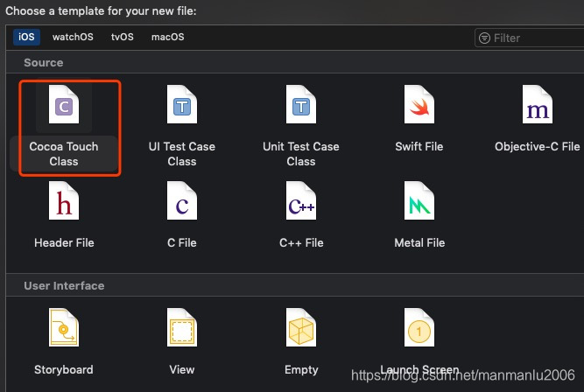Click the 'UI Test Case Class' label
Image resolution: width=584 pixels, height=392 pixels.
[182, 154]
